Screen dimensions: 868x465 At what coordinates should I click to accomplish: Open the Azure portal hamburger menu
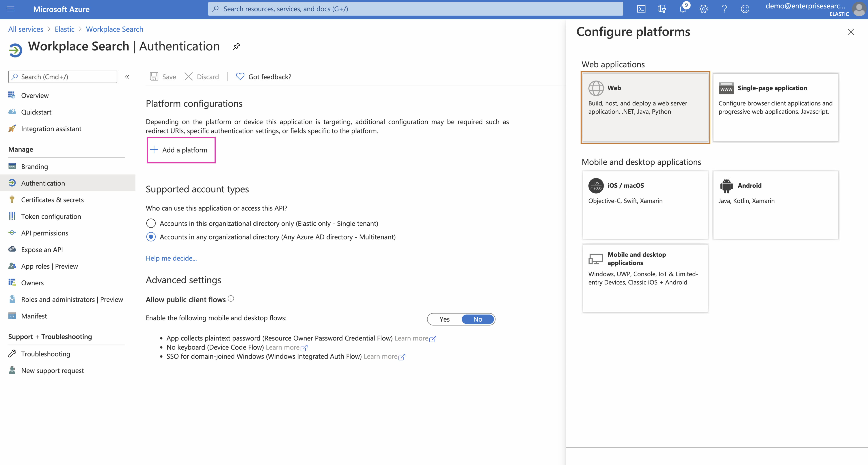[x=10, y=9]
